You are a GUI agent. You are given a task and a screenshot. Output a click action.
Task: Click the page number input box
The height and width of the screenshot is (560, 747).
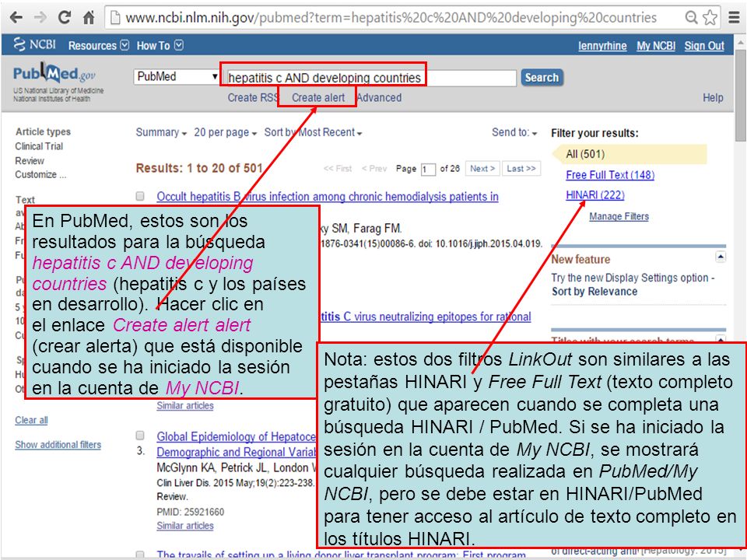[x=428, y=169]
